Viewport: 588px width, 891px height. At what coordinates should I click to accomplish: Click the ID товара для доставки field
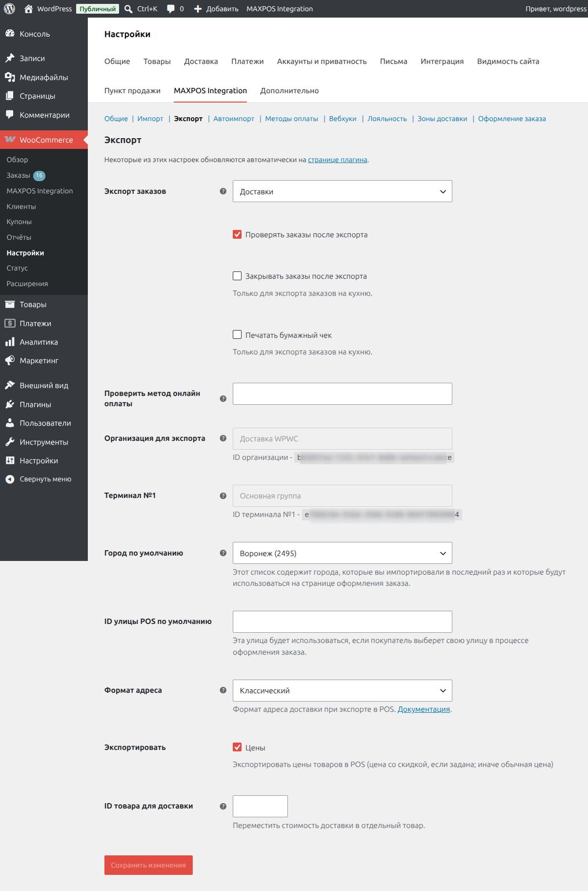coord(260,806)
